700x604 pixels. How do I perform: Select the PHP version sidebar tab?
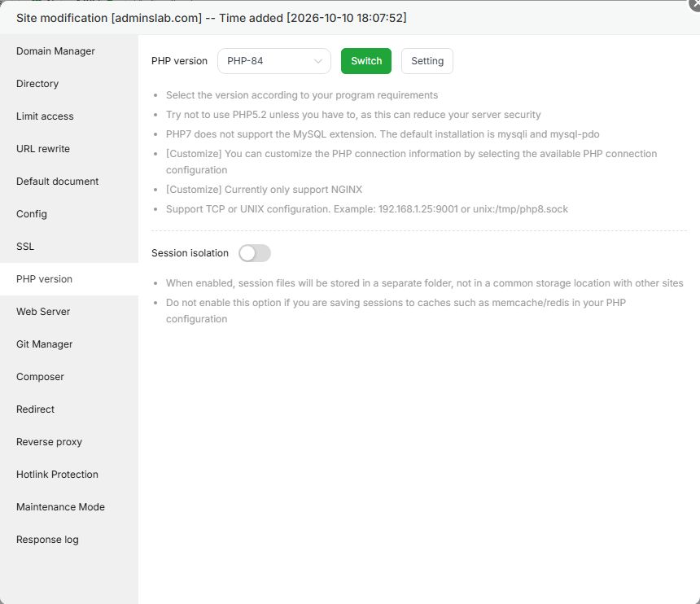pyautogui.click(x=69, y=279)
